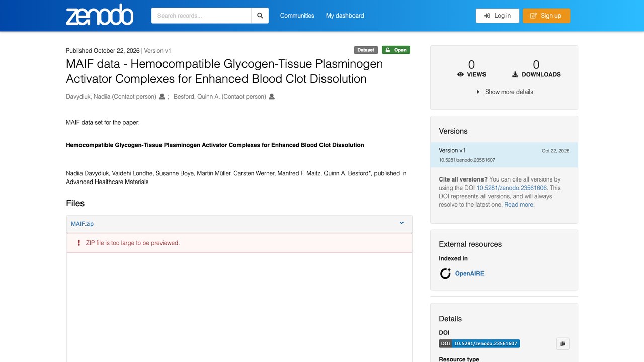Screen dimensions: 644x362
Task: Open the OpenAIRE link
Action: pos(469,274)
